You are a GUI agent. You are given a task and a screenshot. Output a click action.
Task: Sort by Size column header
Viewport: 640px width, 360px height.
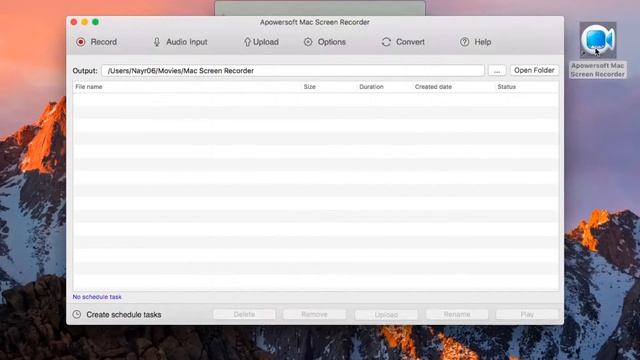tap(309, 87)
